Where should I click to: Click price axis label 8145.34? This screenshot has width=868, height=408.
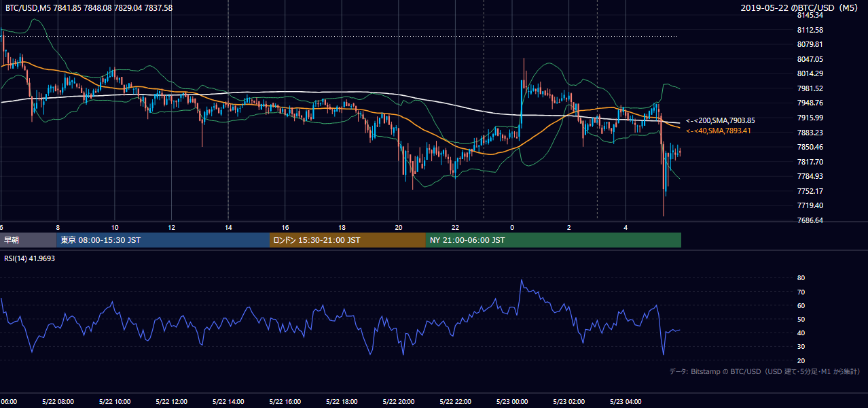click(810, 15)
